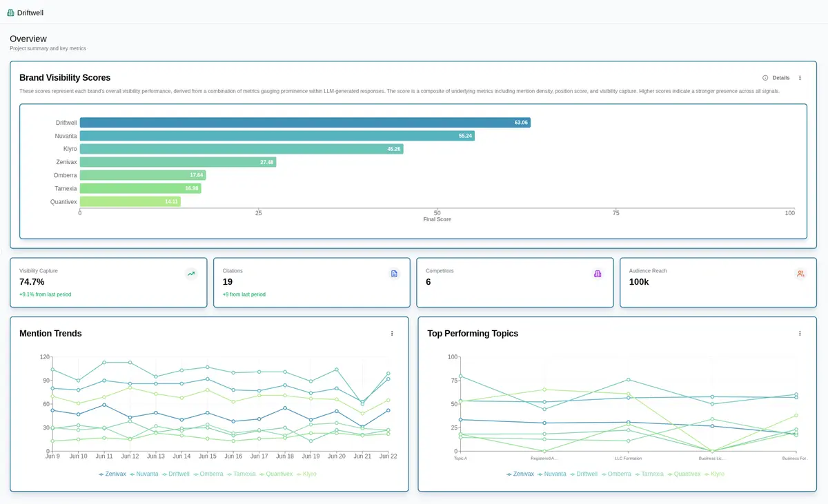
Task: Open Details for Brand Visibility Scores
Action: tap(780, 78)
